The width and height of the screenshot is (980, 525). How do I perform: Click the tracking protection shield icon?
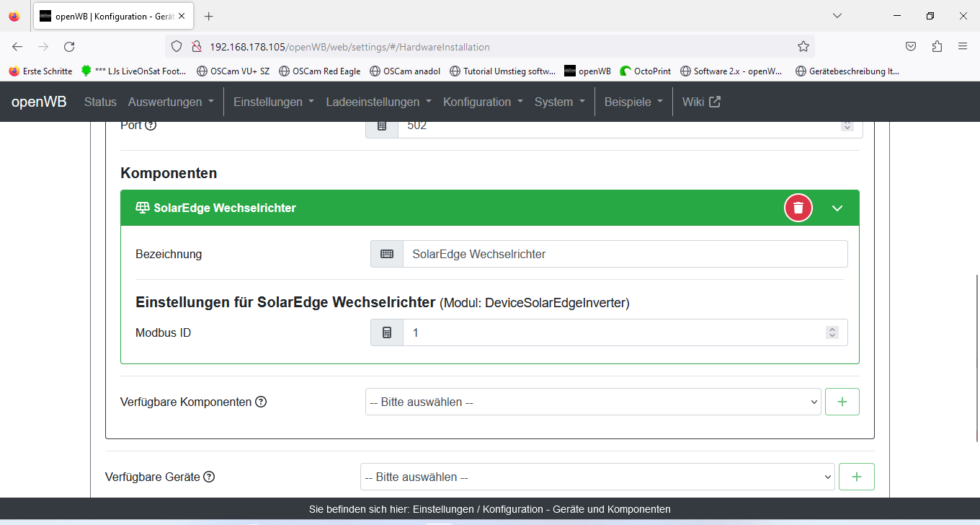(177, 46)
